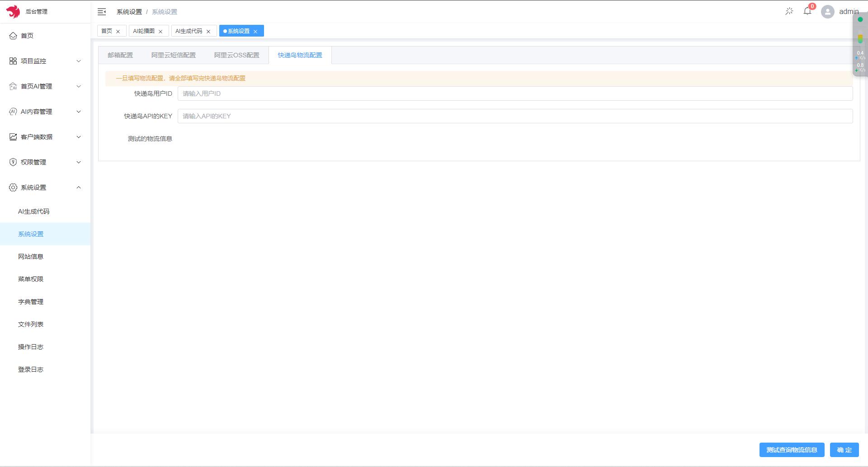Click the 测试的物流信息 label
868x467 pixels.
click(150, 139)
